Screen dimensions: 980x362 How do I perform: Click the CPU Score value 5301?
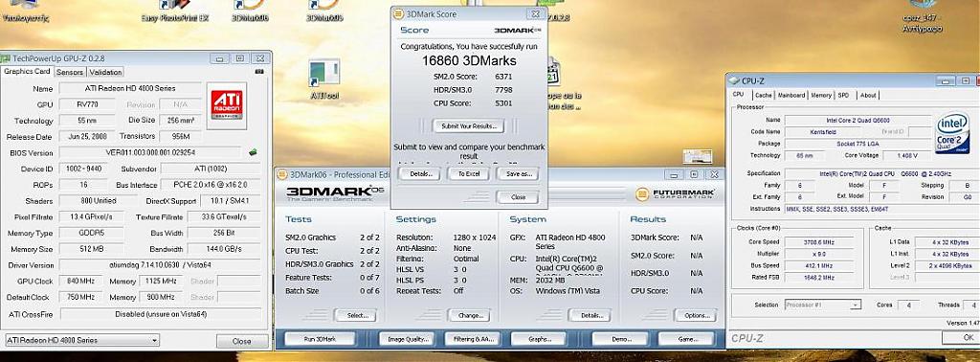tap(503, 103)
